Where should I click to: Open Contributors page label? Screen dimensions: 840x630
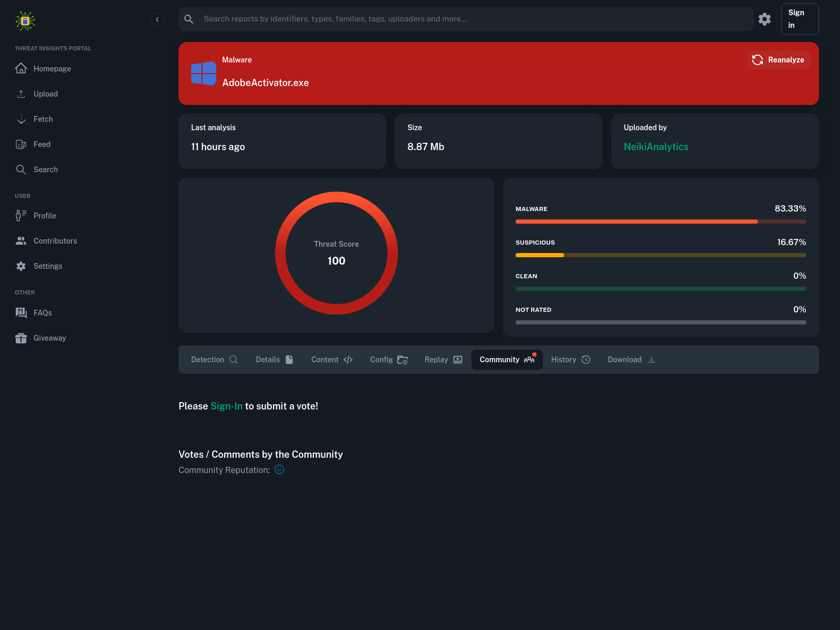(55, 241)
